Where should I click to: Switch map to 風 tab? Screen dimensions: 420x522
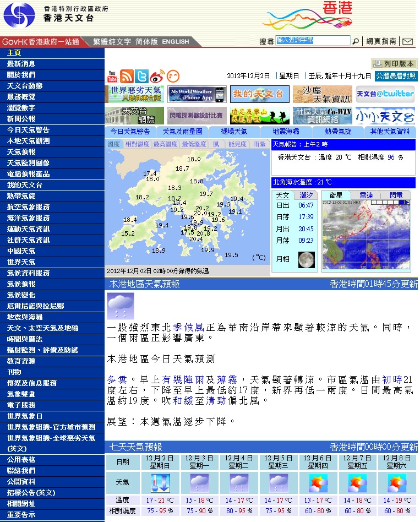[216, 144]
